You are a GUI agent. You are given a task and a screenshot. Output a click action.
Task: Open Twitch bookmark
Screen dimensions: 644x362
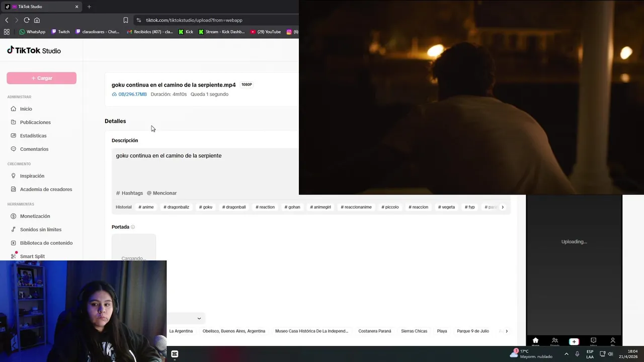point(60,32)
